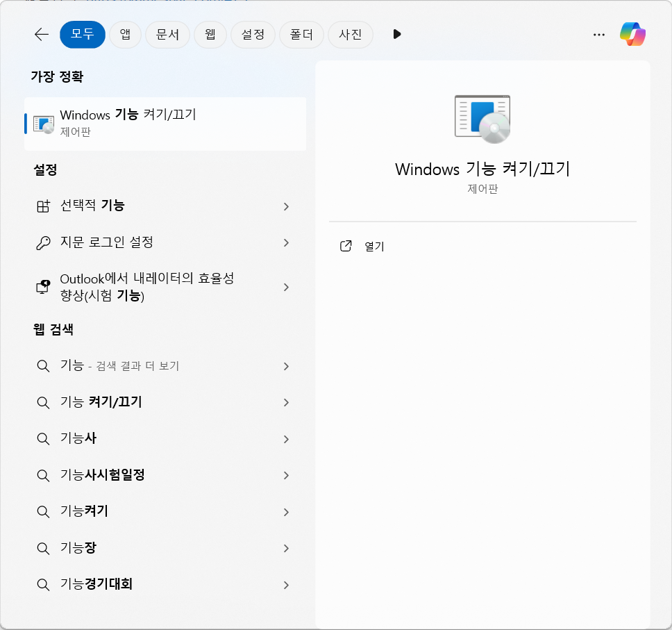The image size is (672, 630).
Task: Expand 기능 - 검색 결과 더 보기 chevron
Action: (x=286, y=366)
